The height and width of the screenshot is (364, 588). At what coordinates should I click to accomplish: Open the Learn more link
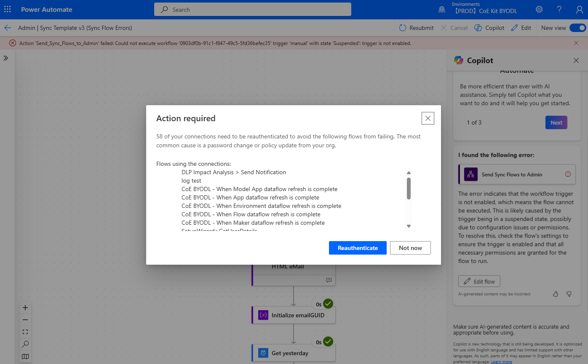[x=501, y=362]
